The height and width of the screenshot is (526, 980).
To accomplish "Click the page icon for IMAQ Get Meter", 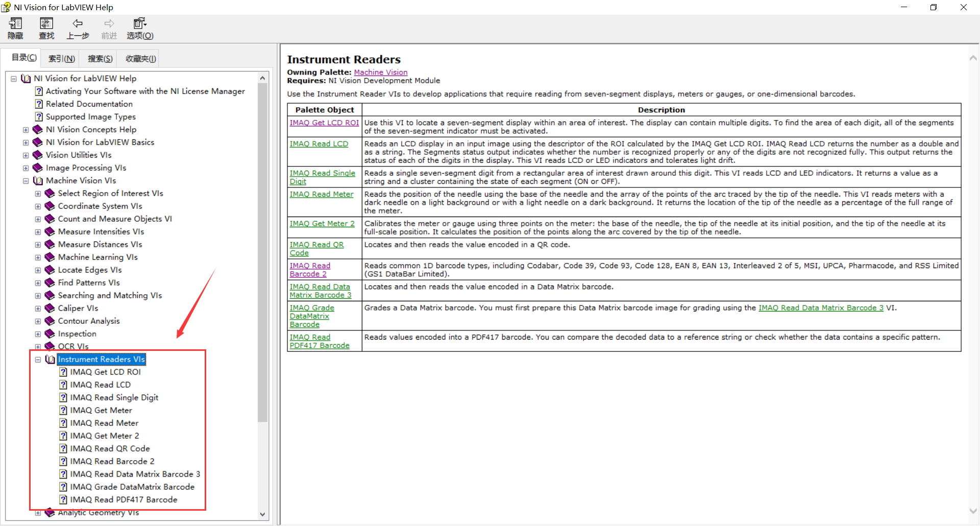I will (x=63, y=411).
